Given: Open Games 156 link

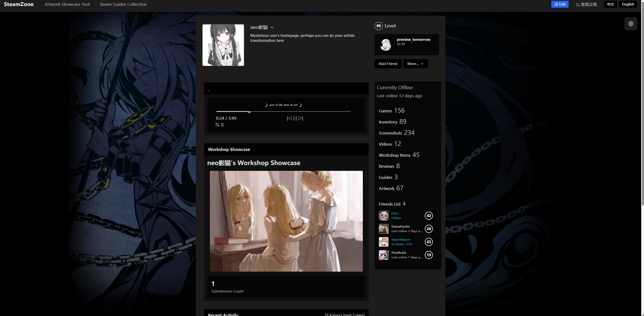Looking at the screenshot, I should click(x=392, y=111).
